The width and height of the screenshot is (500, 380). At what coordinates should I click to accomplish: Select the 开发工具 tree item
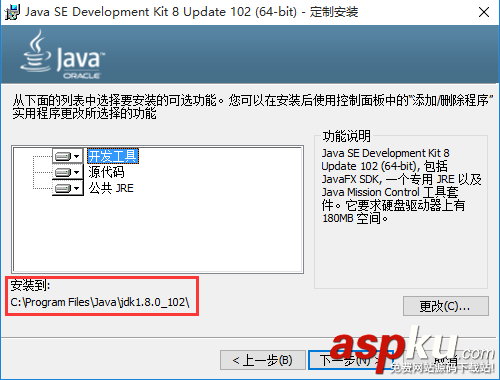[113, 156]
